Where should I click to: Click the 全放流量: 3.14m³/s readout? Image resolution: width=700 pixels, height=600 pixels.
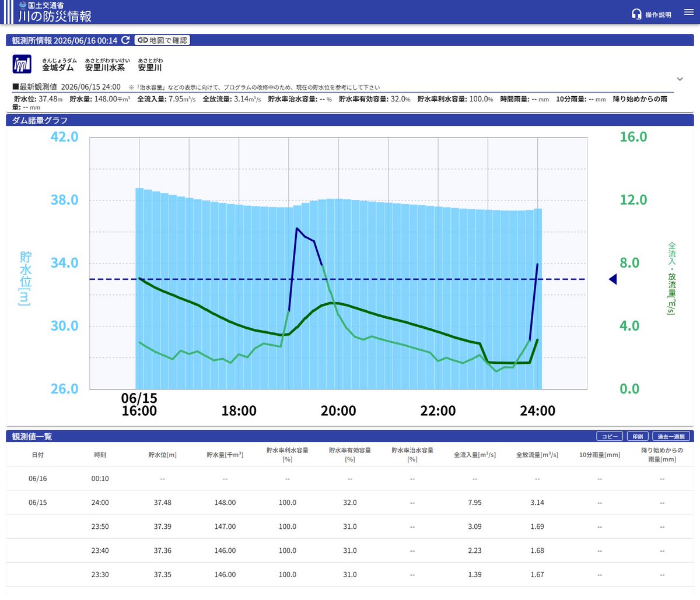[232, 99]
